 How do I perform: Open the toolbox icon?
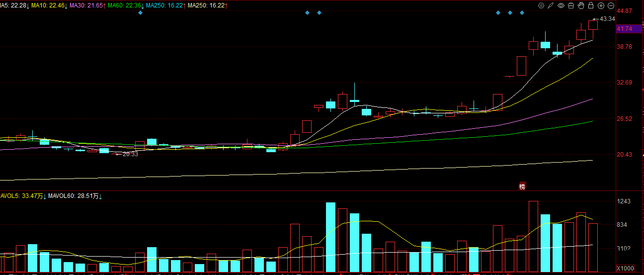click(570, 5)
